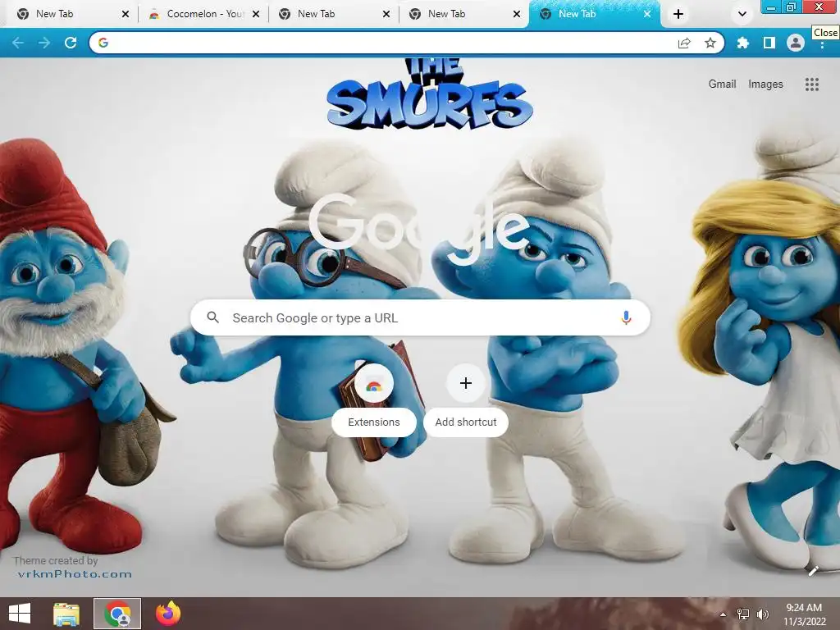The width and height of the screenshot is (840, 630).
Task: Open the vrkmPhoto.com theme link
Action: (75, 574)
